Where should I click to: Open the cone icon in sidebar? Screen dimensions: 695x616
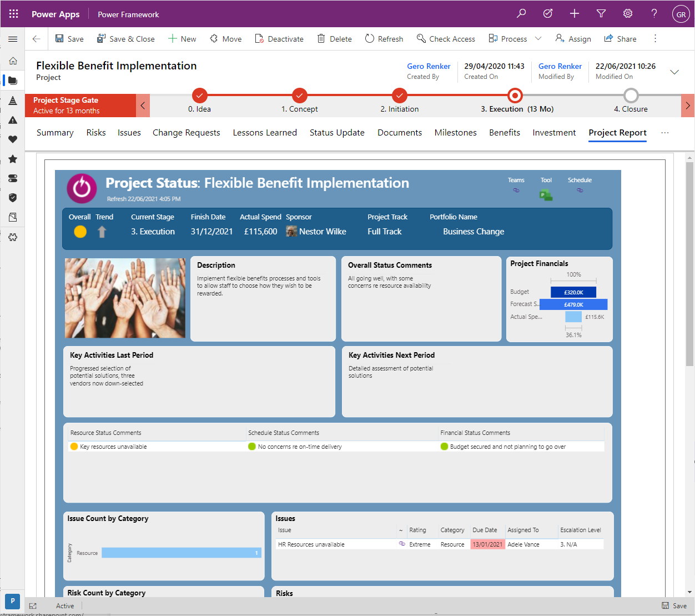(13, 101)
